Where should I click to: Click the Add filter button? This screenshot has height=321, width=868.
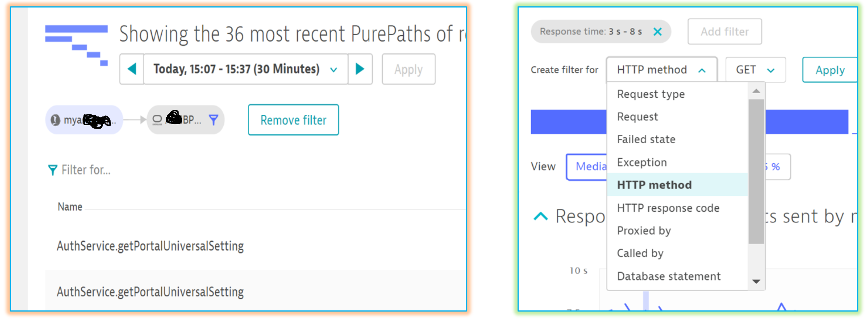[x=724, y=32]
